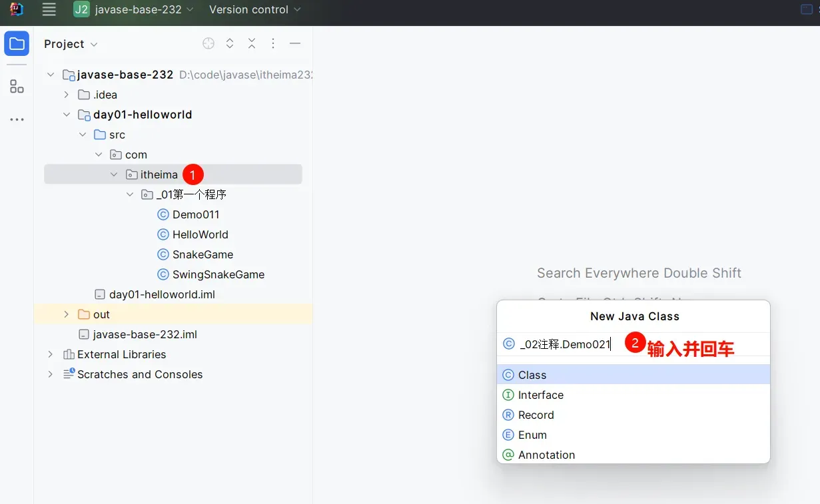Open javase-base-232 project dropdown
The height and width of the screenshot is (504, 820).
(x=135, y=9)
